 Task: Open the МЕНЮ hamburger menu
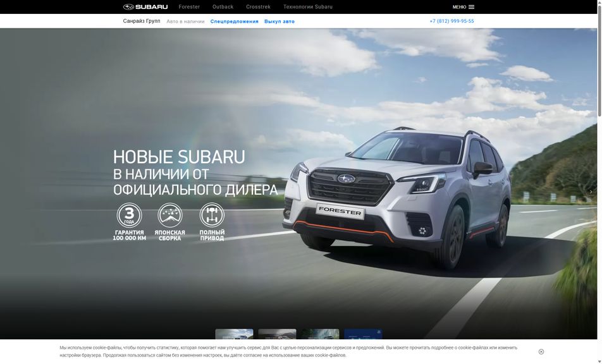(x=463, y=7)
